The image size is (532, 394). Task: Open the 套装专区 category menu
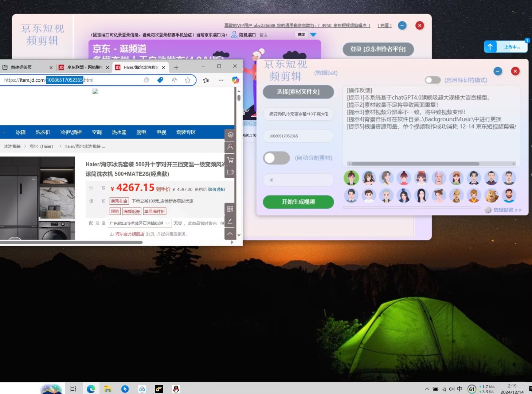[186, 132]
